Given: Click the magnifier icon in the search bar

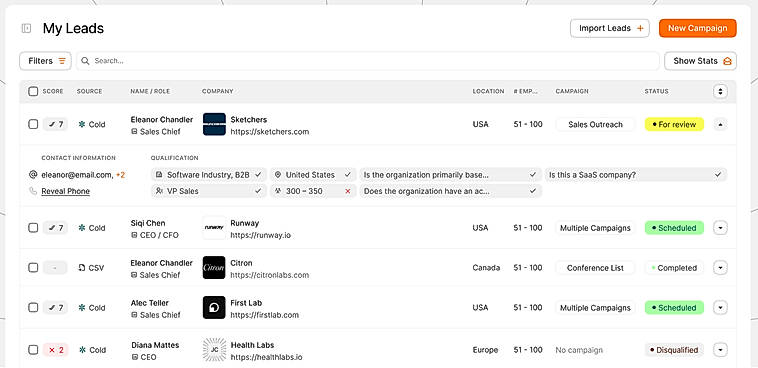Looking at the screenshot, I should [85, 61].
